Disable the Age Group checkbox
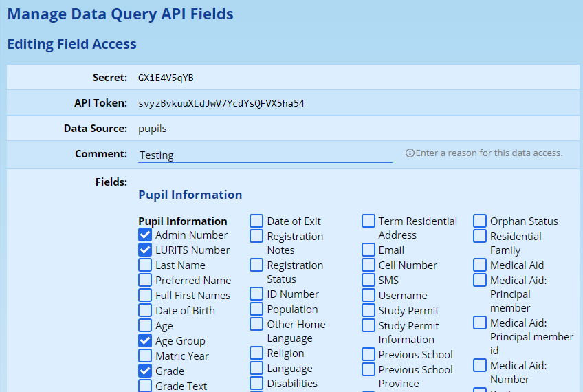 [145, 340]
